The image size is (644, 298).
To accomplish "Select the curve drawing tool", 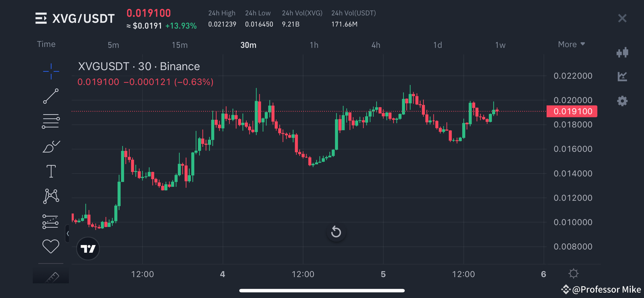I will pyautogui.click(x=51, y=146).
